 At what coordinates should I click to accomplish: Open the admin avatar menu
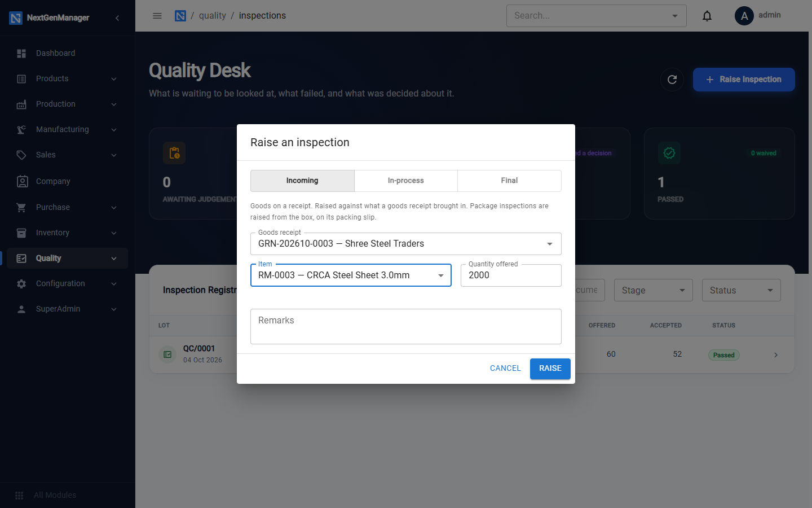click(x=744, y=16)
